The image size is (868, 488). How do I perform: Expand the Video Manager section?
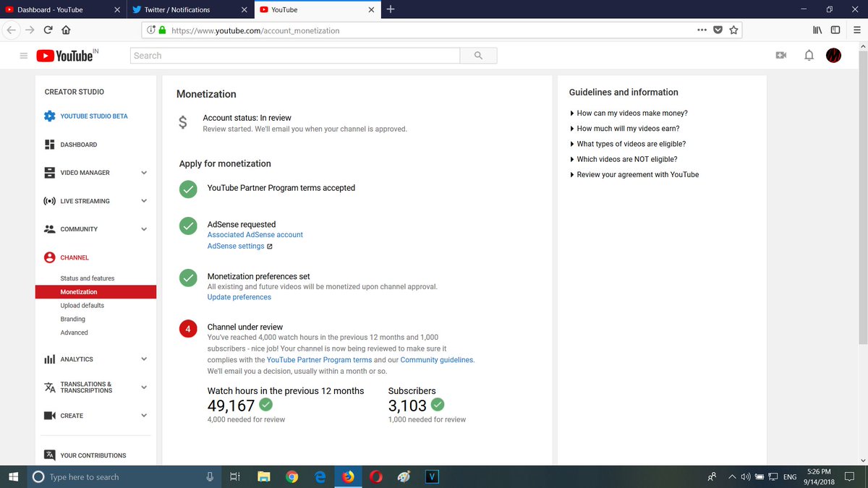pyautogui.click(x=144, y=173)
